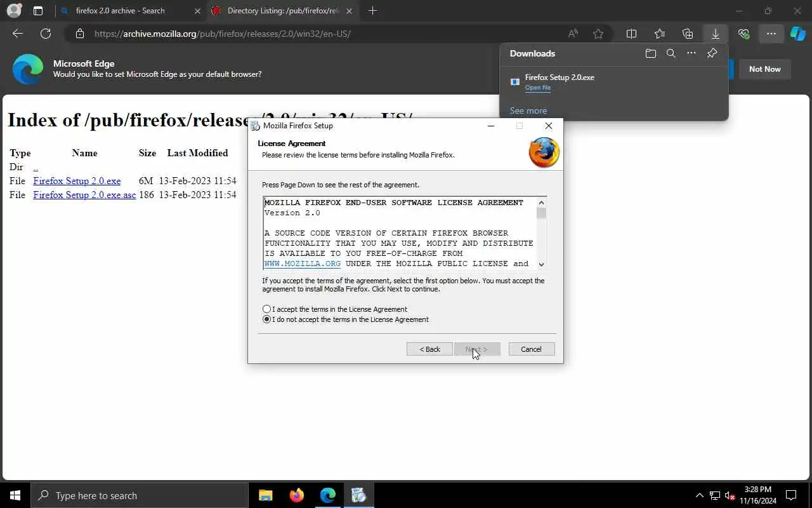Click the license scrollbar thumb
Image resolution: width=812 pixels, height=508 pixels.
point(541,213)
